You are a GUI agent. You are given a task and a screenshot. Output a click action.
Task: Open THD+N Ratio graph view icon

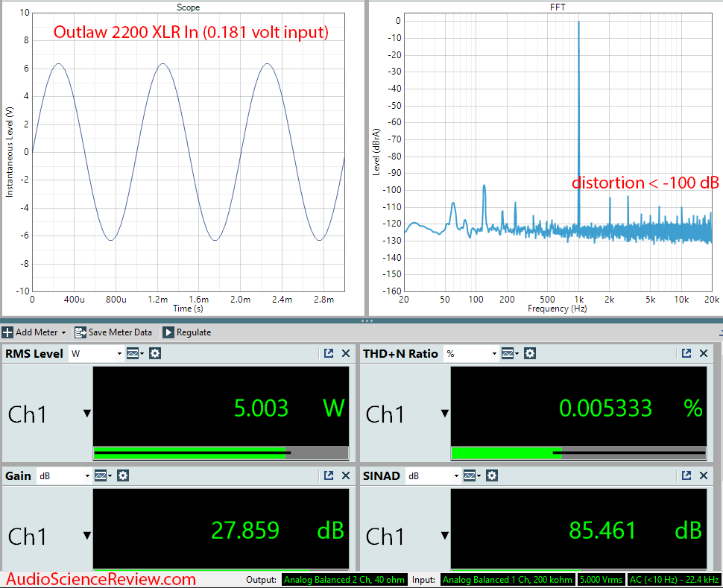(x=510, y=354)
